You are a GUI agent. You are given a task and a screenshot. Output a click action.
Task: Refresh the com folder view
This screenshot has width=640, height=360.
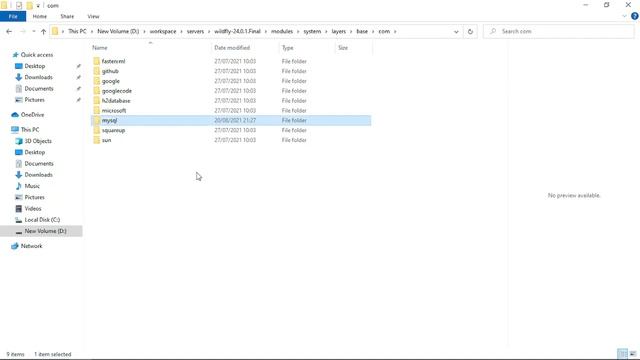(x=470, y=31)
